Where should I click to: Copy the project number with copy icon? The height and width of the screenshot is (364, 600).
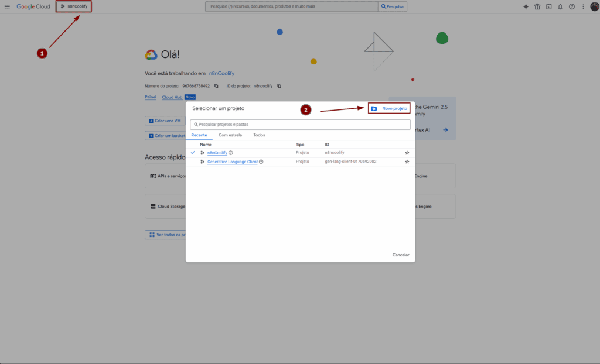pos(216,86)
